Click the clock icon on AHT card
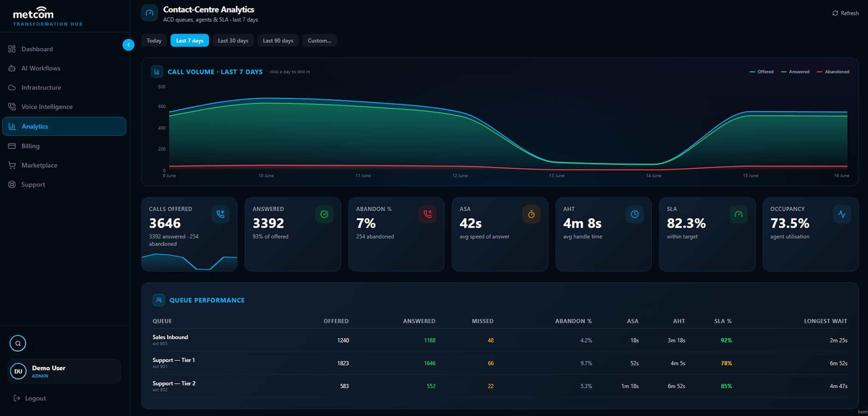This screenshot has width=868, height=416. click(635, 214)
